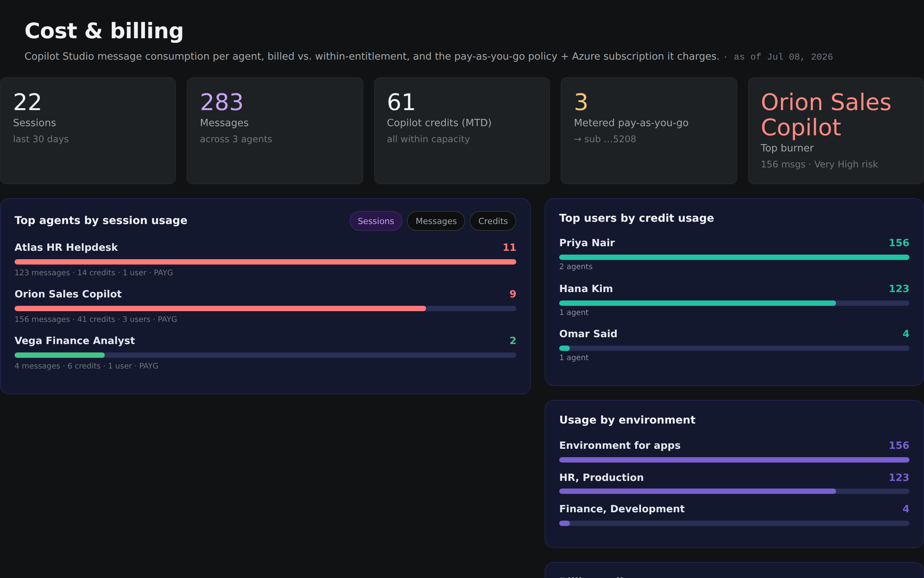
Task: Click the HR, Production usage bar
Action: pos(734,491)
